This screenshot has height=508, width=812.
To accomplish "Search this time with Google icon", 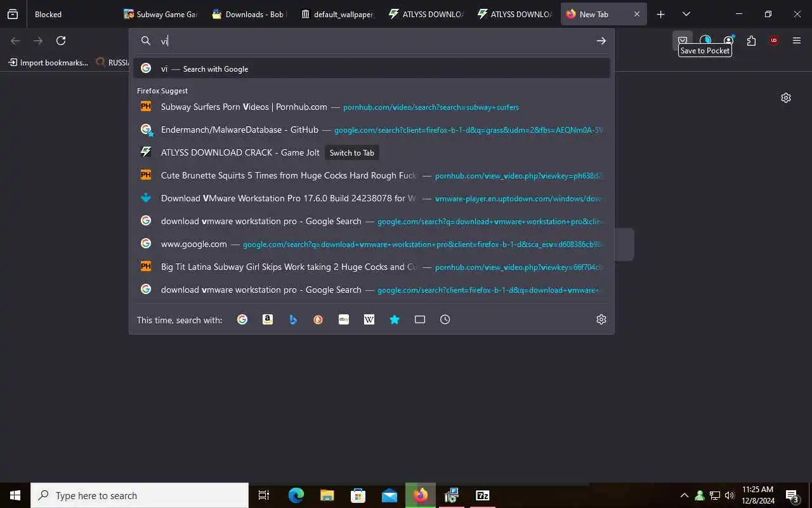I will tap(242, 319).
